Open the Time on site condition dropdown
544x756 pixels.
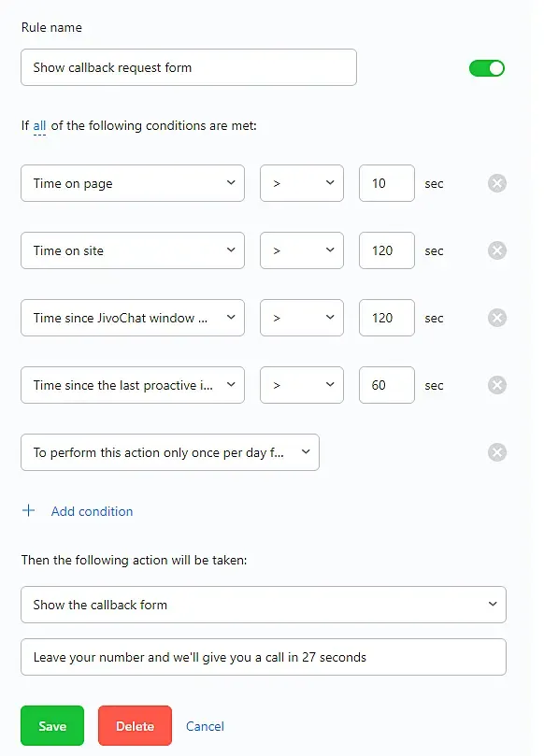click(x=133, y=250)
